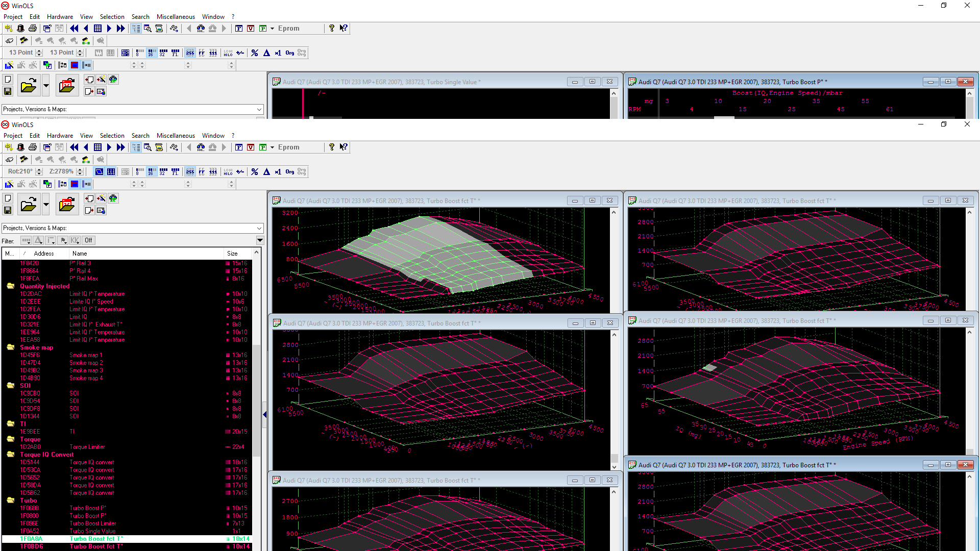The width and height of the screenshot is (980, 551).
Task: Toggle the Off filter button
Action: 88,240
